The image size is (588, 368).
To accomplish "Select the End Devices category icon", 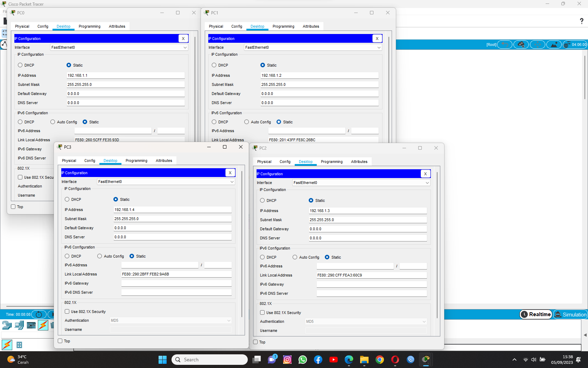I will click(19, 325).
